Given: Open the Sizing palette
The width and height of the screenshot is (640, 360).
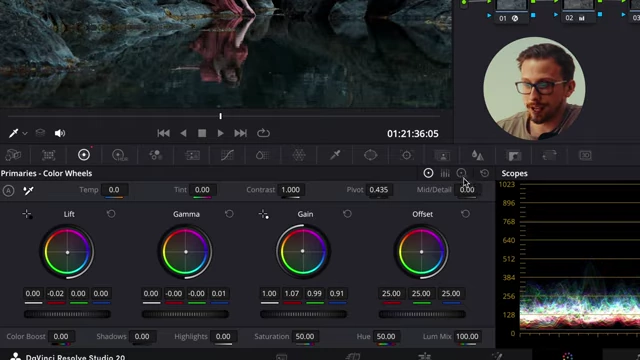Looking at the screenshot, I should [x=549, y=155].
